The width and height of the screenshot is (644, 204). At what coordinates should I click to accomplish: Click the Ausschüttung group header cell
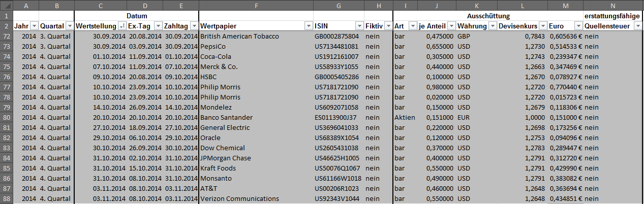point(488,16)
